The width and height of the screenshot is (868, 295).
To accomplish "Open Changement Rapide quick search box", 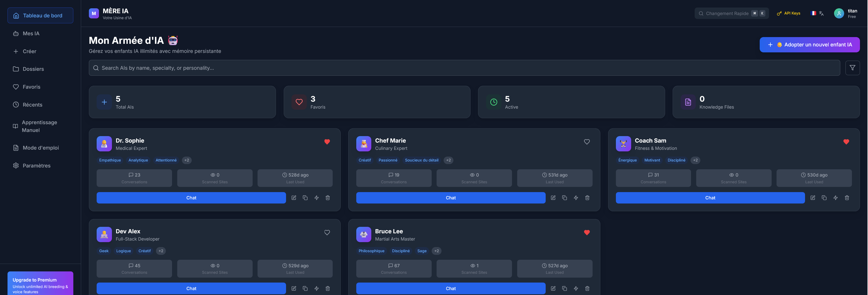I will pyautogui.click(x=731, y=13).
